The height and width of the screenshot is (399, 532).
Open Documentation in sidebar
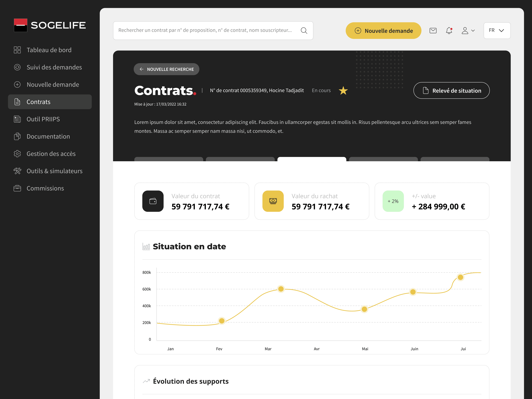[x=50, y=137]
